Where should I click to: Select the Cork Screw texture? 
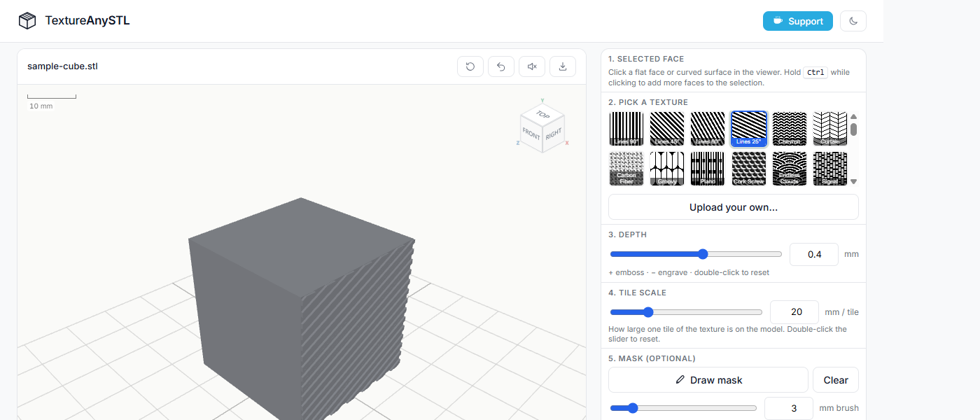coord(748,169)
